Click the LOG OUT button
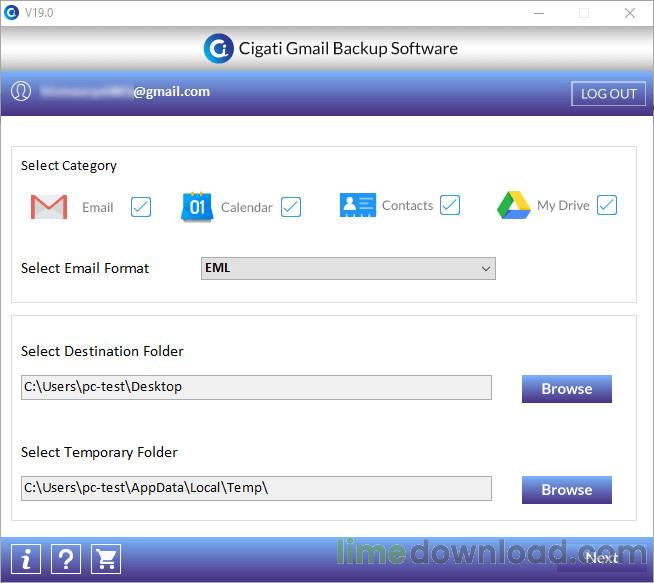Screen dimensions: 654x583 [x=609, y=94]
